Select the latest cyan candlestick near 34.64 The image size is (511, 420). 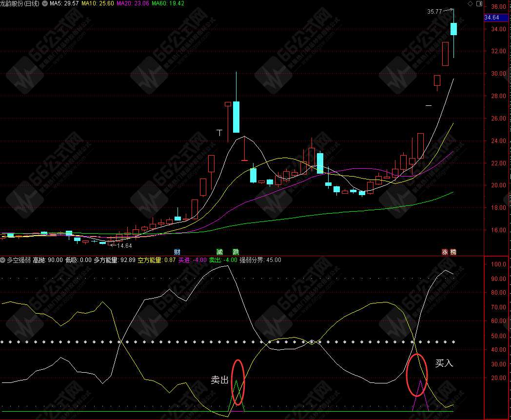point(453,29)
